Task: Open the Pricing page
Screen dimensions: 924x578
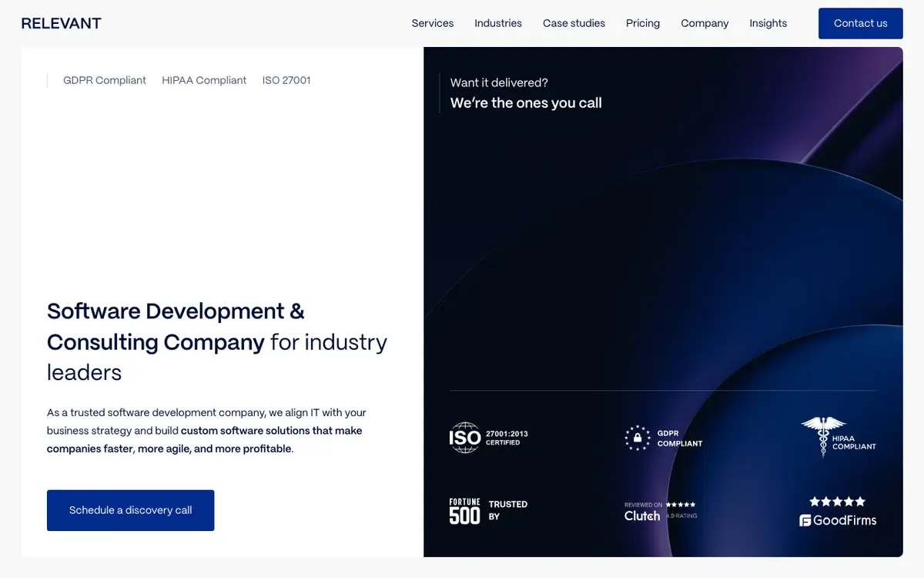Action: click(643, 23)
